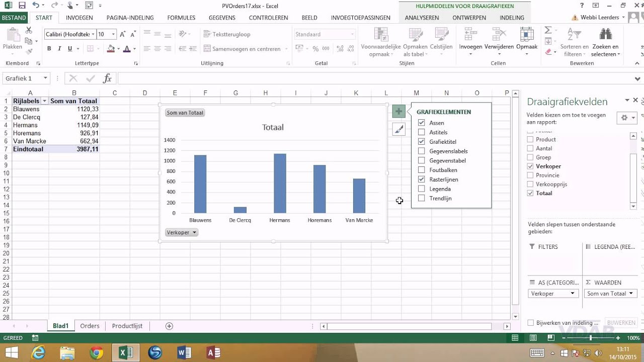The height and width of the screenshot is (362, 644).
Task: Open Access from taskbar
Action: (213, 352)
